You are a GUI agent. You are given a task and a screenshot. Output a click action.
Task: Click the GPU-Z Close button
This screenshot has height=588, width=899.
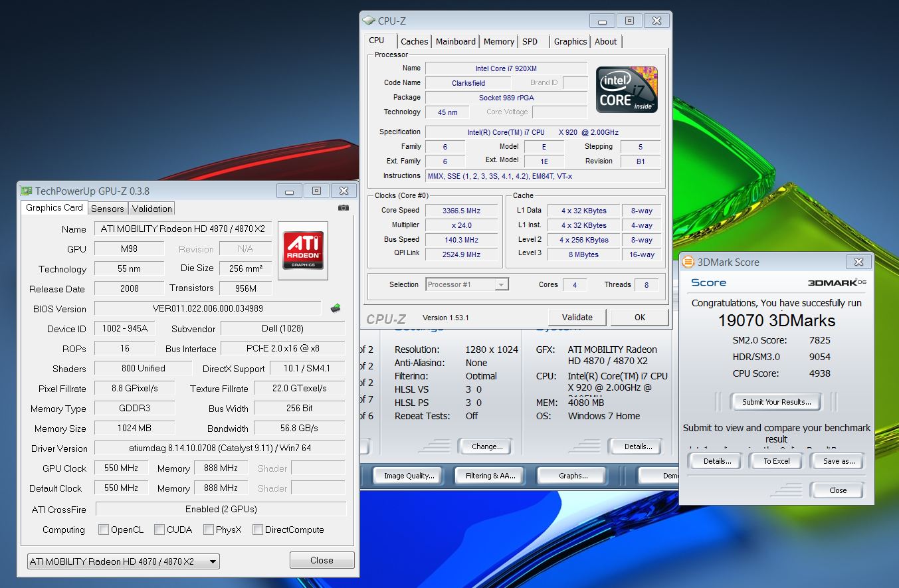322,560
